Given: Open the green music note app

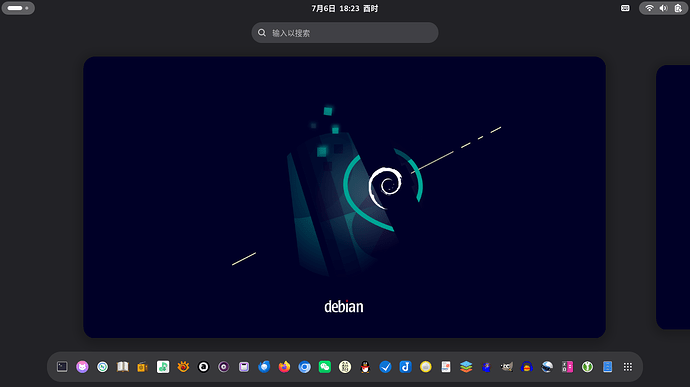Looking at the screenshot, I should tap(163, 367).
